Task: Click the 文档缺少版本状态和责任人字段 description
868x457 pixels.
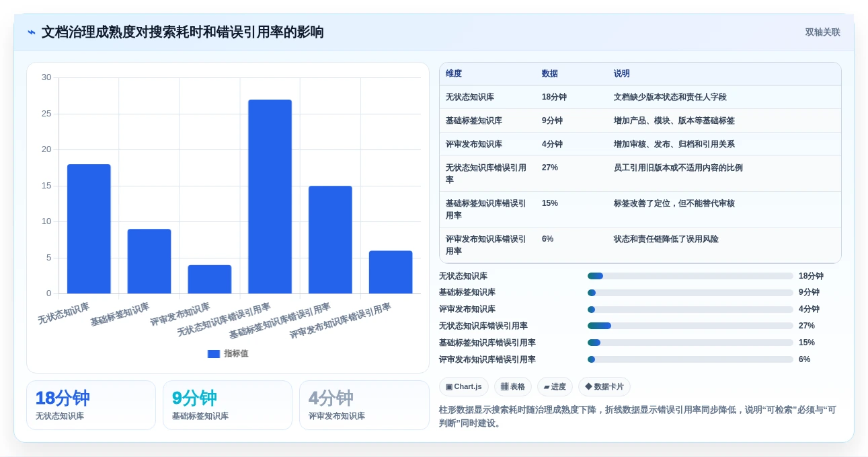Action: 670,97
